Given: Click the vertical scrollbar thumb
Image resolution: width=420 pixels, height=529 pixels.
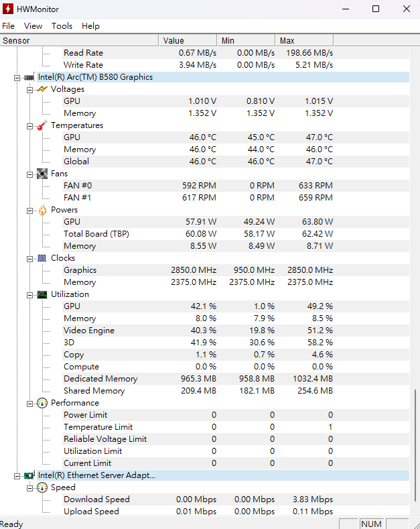Looking at the screenshot, I should (x=415, y=445).
